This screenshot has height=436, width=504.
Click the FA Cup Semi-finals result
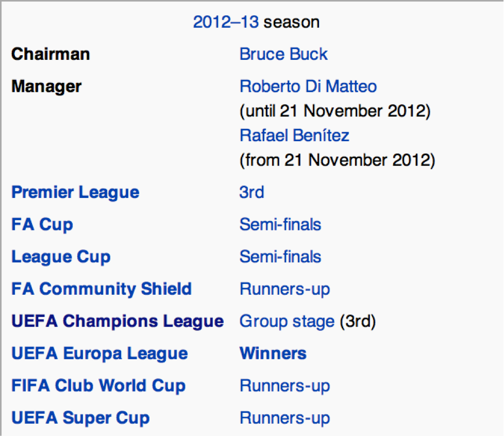tap(280, 224)
